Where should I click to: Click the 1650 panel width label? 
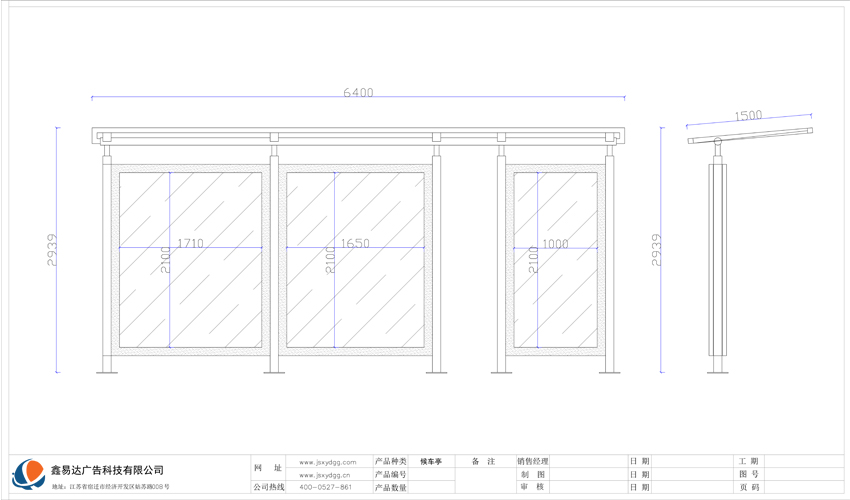coord(355,243)
